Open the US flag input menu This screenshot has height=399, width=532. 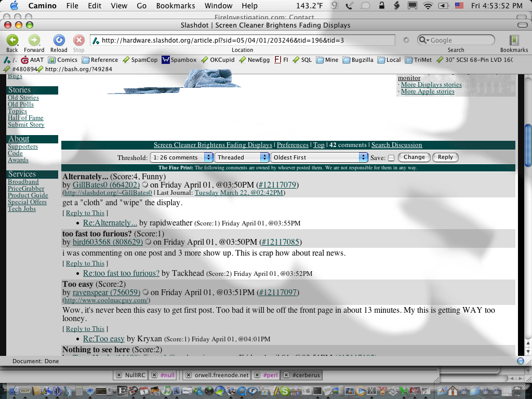tap(459, 5)
